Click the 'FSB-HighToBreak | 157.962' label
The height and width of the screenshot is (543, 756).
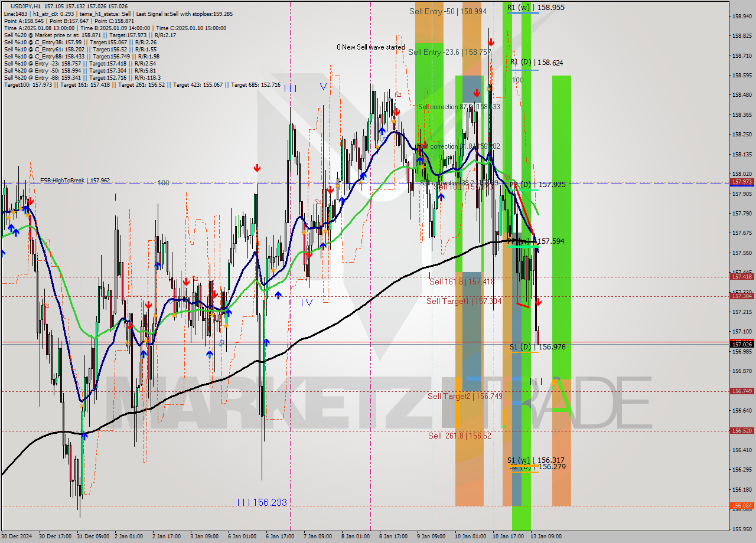pyautogui.click(x=75, y=181)
